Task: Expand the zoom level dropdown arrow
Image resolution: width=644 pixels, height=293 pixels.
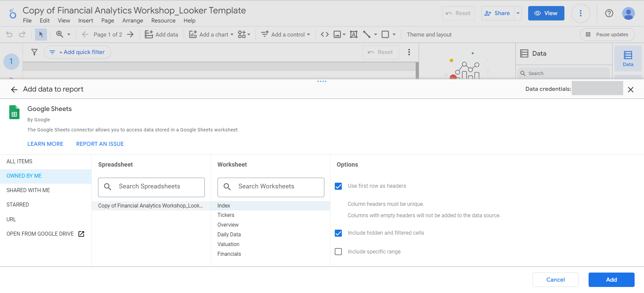Action: click(x=69, y=35)
